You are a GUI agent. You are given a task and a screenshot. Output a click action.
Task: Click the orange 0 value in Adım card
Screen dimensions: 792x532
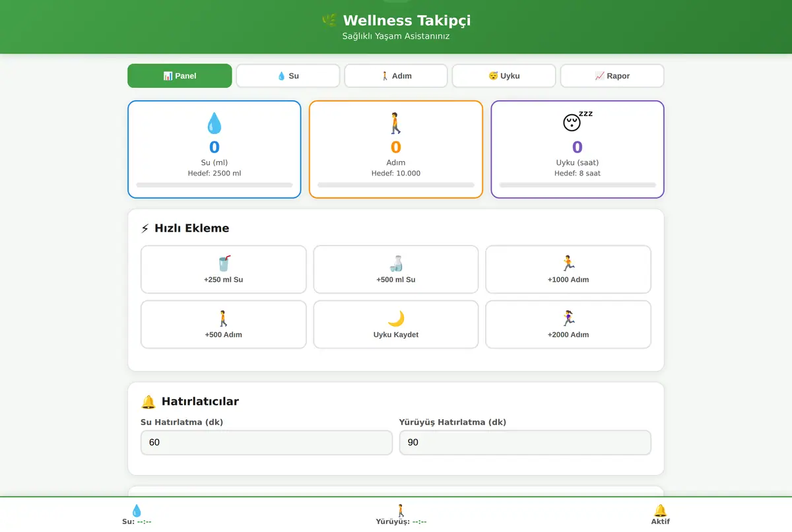(396, 147)
